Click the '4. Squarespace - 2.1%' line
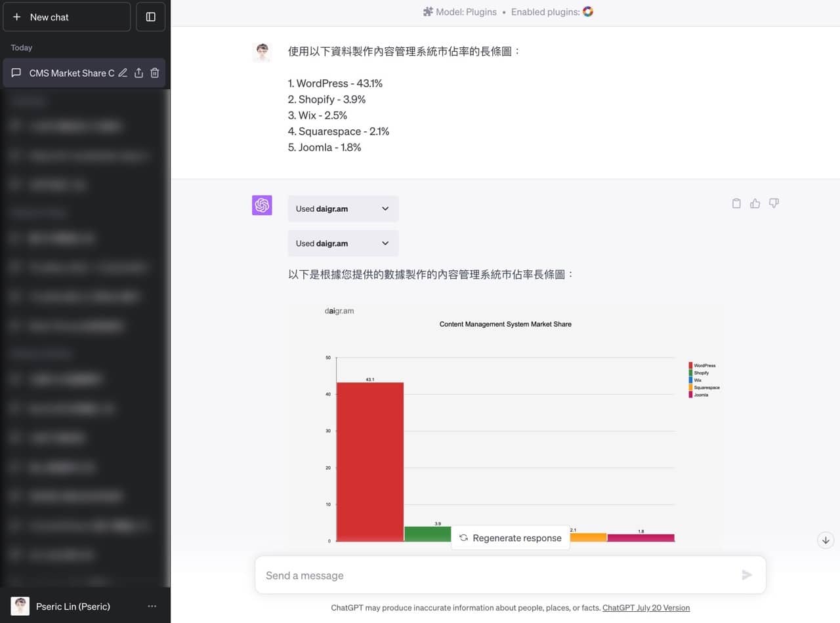This screenshot has height=623, width=840. (x=339, y=131)
